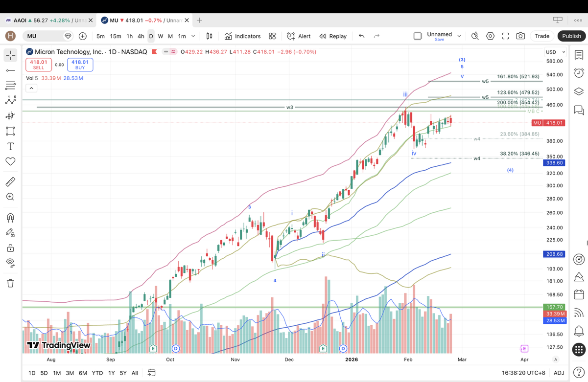Collapse the indicator legend chevron
Viewport: 588px width, 382px height.
tap(31, 88)
